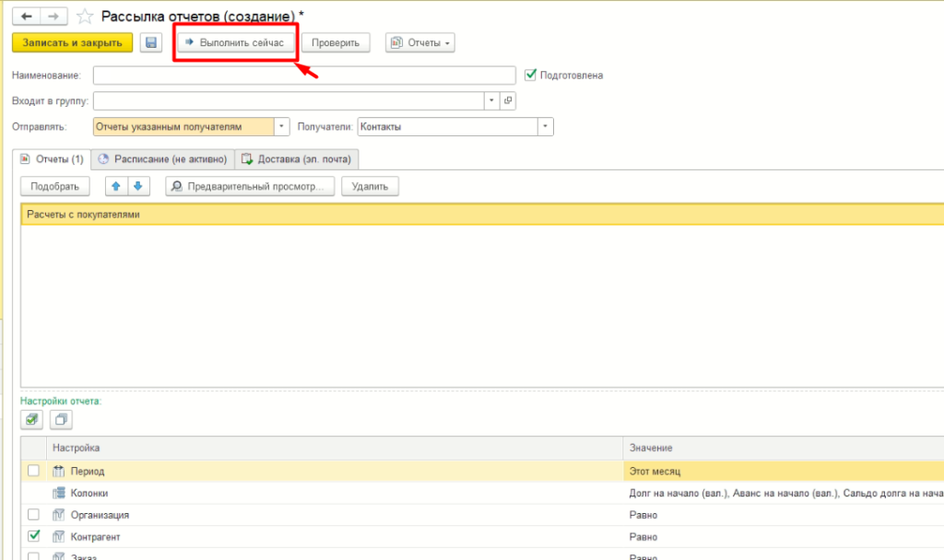Open the Входит в группу dropdown arrow

click(491, 101)
